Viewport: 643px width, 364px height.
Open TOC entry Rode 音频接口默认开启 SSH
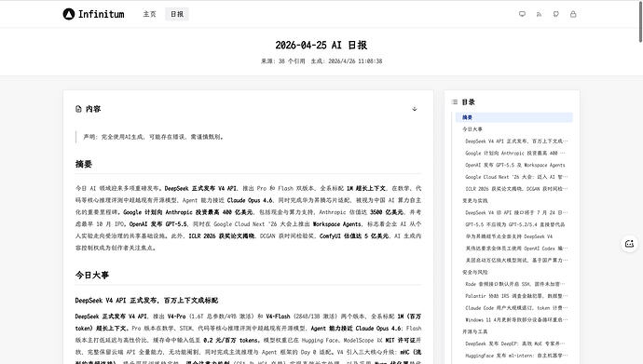516,284
